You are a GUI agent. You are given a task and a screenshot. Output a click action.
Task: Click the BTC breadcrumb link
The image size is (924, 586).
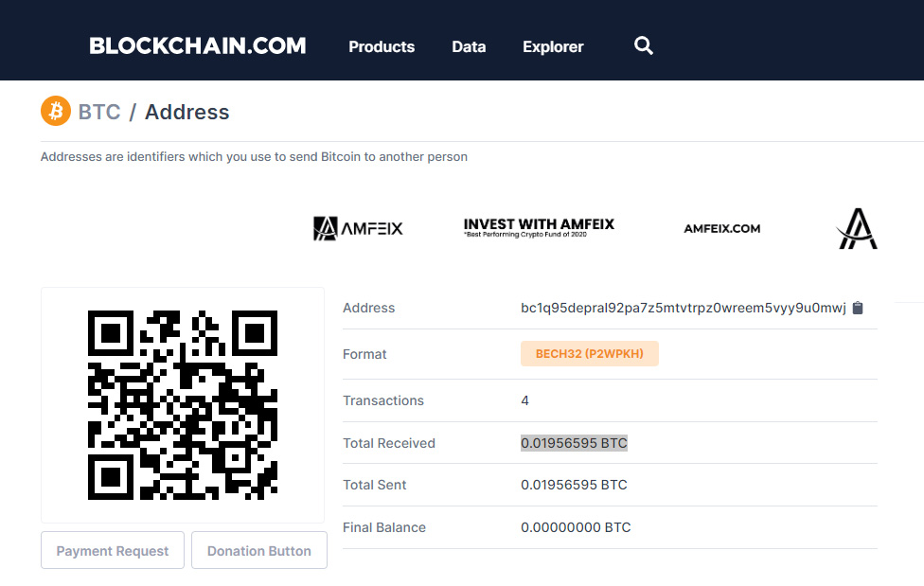tap(99, 112)
